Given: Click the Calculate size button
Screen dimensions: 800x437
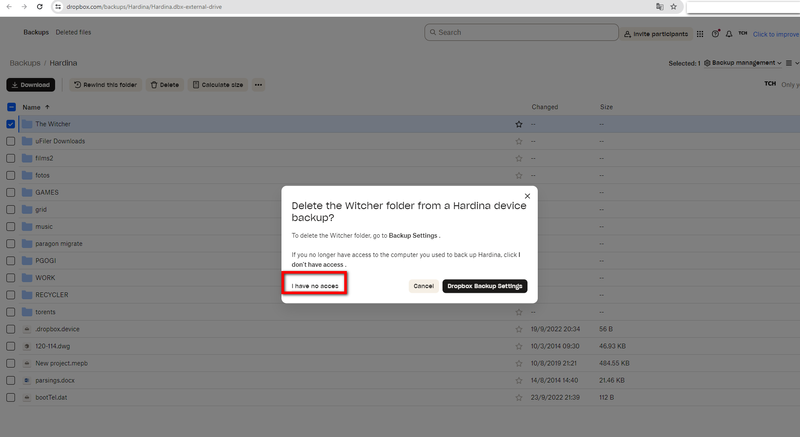Looking at the screenshot, I should click(x=218, y=85).
